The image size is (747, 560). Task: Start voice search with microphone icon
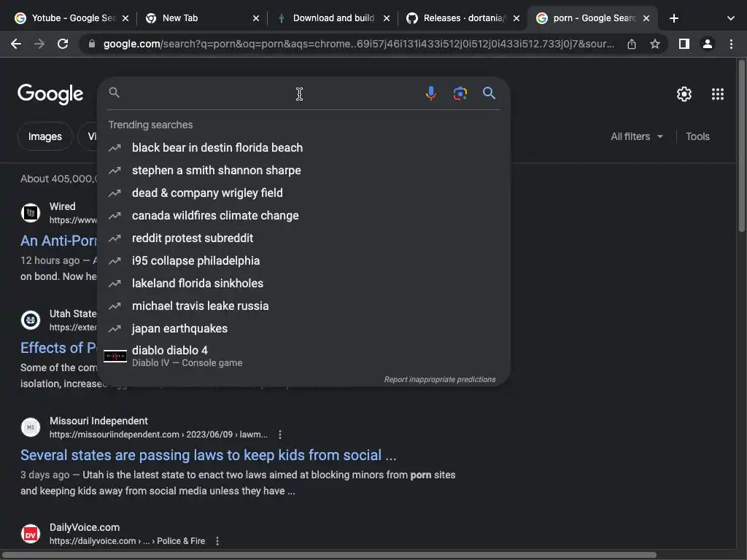[430, 93]
